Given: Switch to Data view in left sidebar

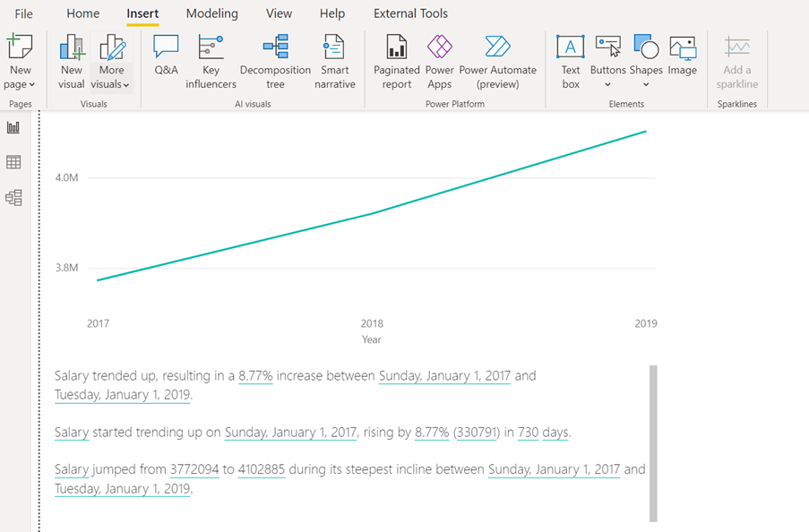Looking at the screenshot, I should [x=13, y=161].
